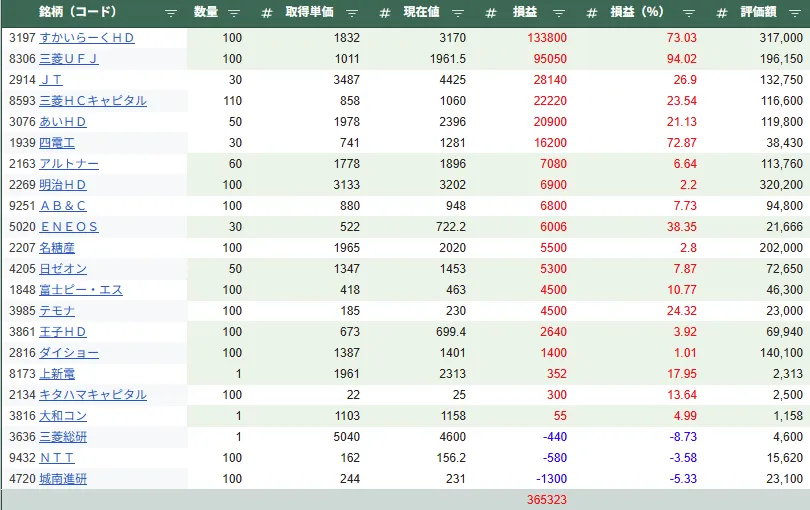Select current price cell 722.2

point(450,227)
